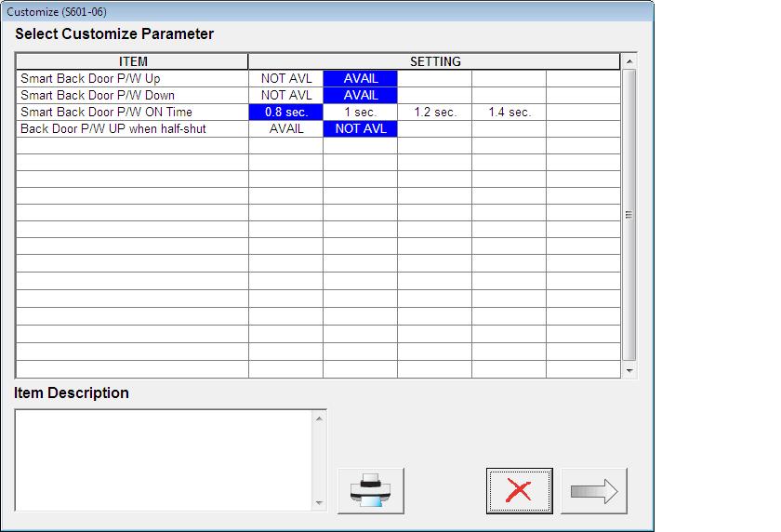Click the red X cancel button
This screenshot has width=781, height=532.
[x=519, y=491]
